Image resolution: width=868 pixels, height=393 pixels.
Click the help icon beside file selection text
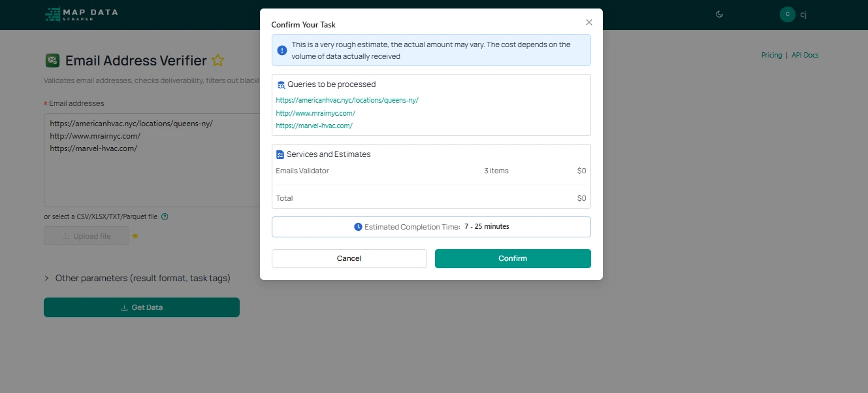tap(165, 216)
